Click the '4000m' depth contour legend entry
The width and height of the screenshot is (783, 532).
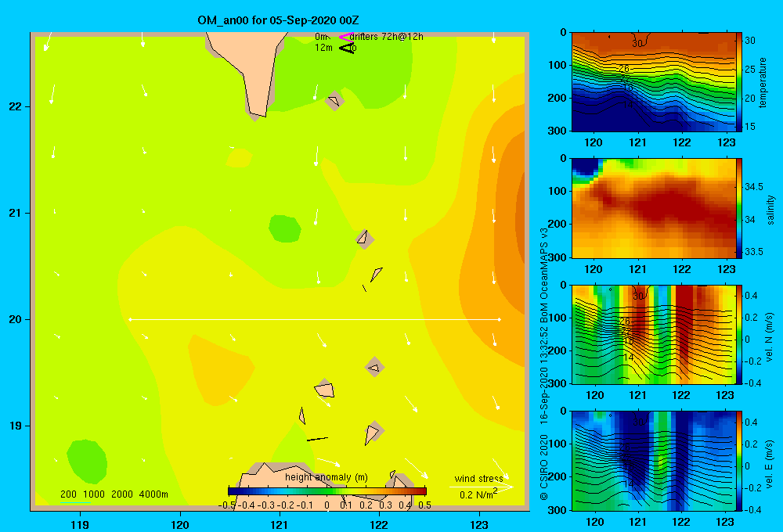coord(153,494)
